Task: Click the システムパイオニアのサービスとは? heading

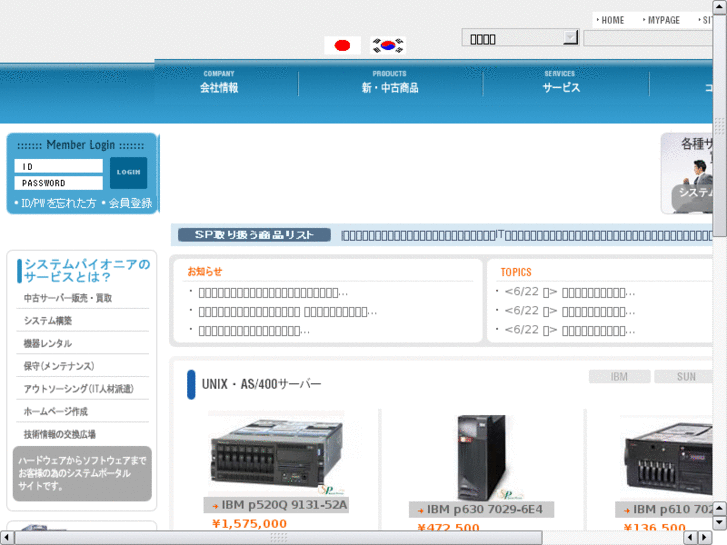Action: (x=87, y=270)
